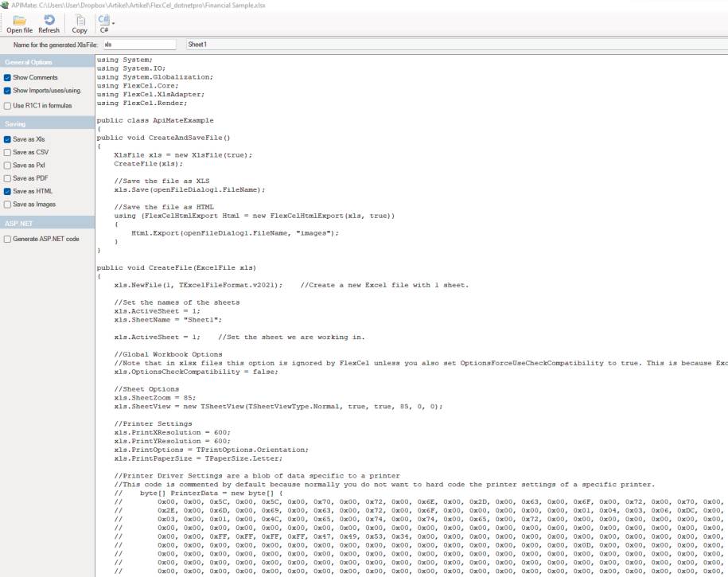Click 'xls.OptionsCheckCompatibility = false;' line

click(196, 372)
